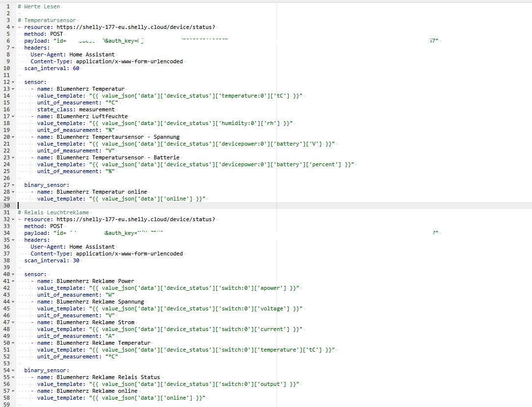Fold the Reklame online entry at line 57
532x407 pixels.
click(13, 391)
